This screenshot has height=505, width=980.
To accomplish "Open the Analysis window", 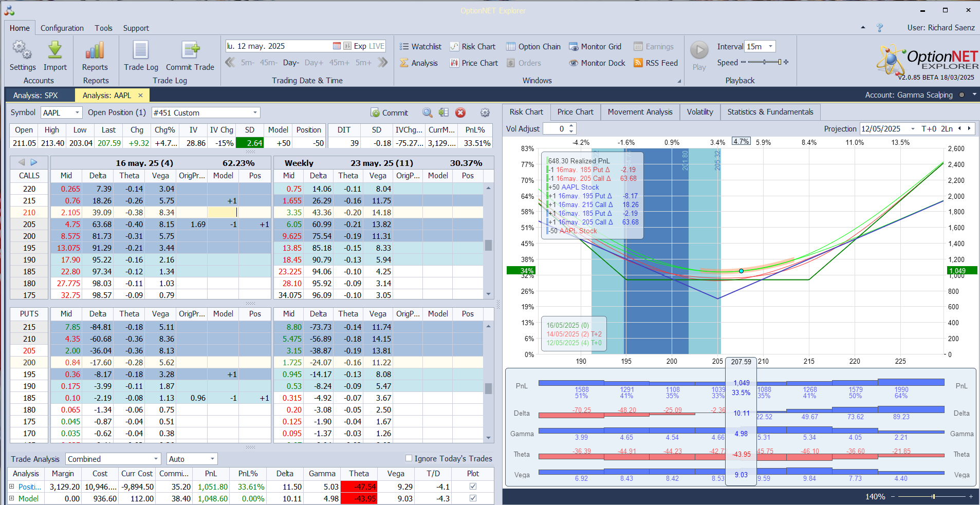I will (419, 63).
